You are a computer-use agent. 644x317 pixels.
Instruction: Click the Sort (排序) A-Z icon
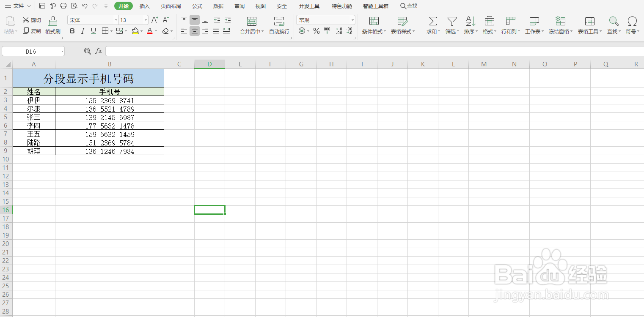click(x=471, y=21)
